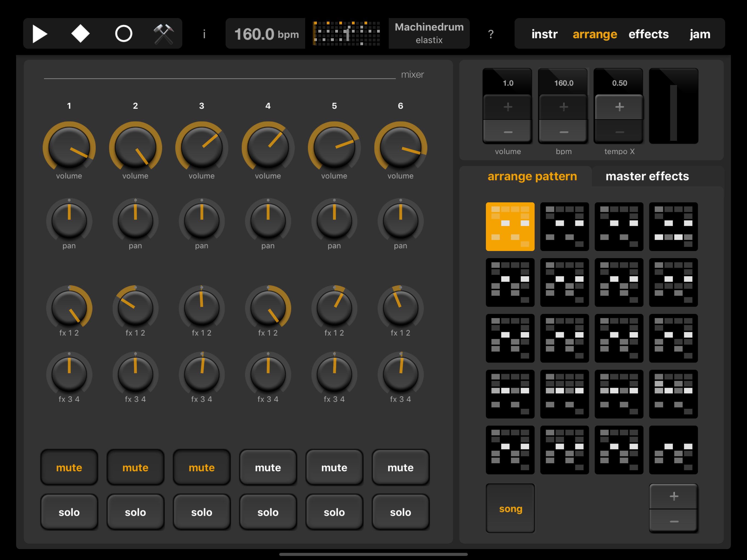747x560 pixels.
Task: Toggle mute on channel 4
Action: coord(268,468)
